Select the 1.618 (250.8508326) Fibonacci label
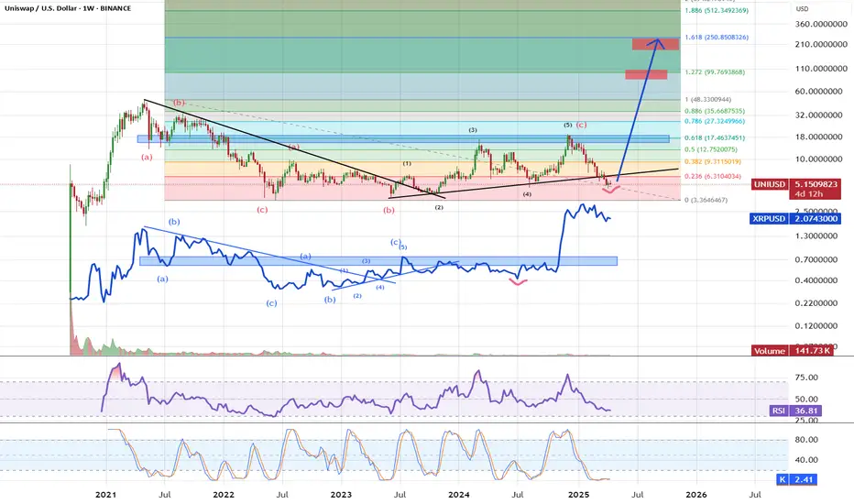 click(717, 38)
